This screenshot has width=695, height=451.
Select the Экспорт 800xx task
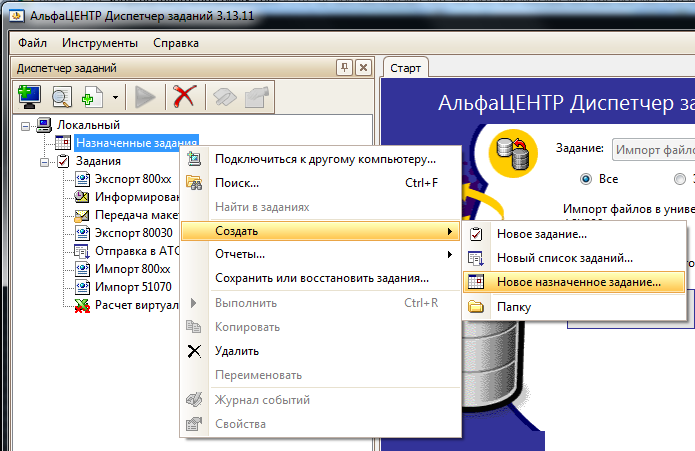(x=133, y=179)
